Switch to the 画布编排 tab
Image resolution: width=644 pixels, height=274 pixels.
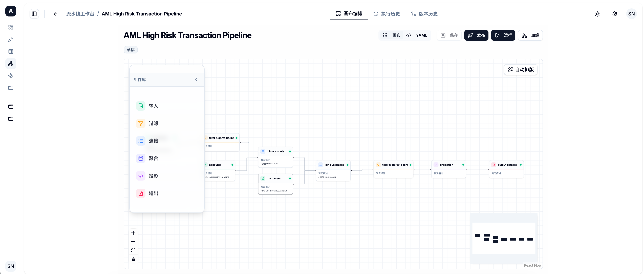pos(349,14)
